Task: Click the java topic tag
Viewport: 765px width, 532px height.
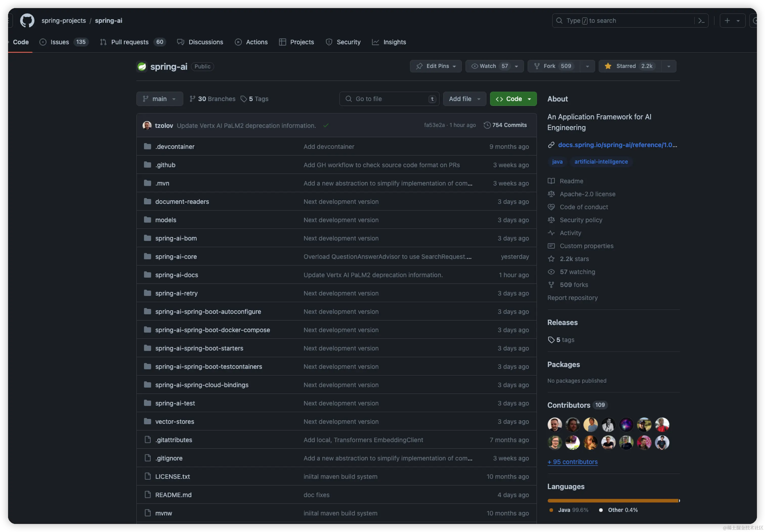Action: (x=557, y=162)
